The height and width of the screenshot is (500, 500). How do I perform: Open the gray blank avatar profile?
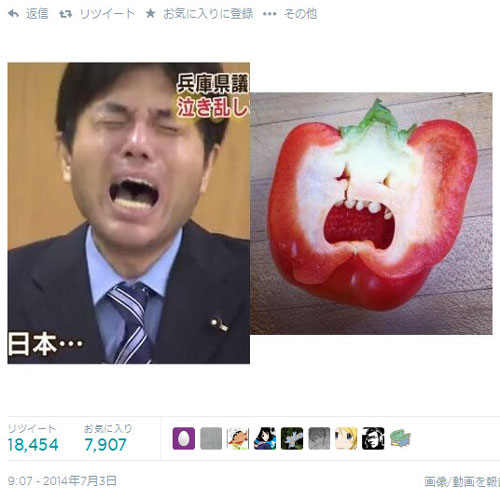pos(211,438)
